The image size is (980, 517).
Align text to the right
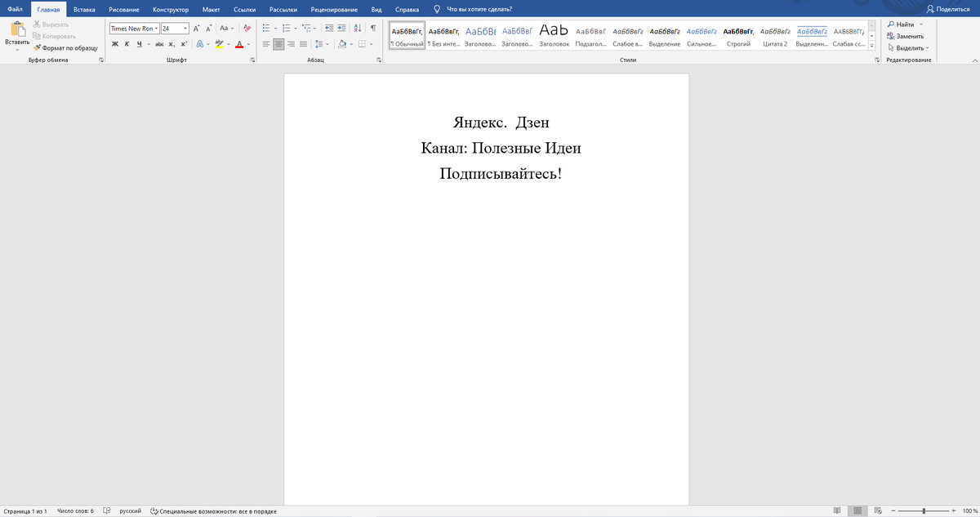(x=292, y=43)
